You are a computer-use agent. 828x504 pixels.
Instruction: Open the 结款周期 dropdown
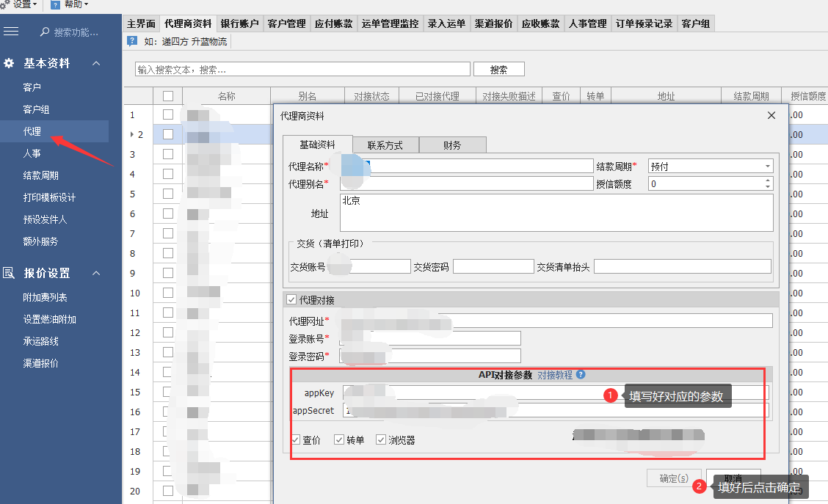767,167
